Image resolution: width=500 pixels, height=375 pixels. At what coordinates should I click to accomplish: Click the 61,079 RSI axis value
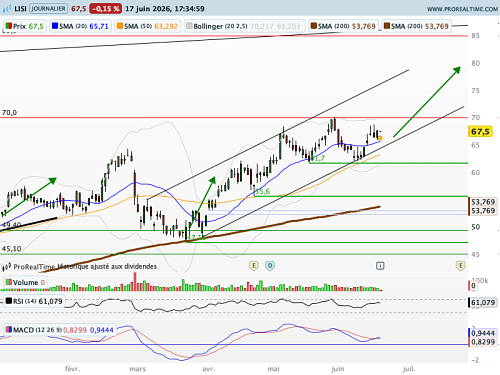pyautogui.click(x=483, y=303)
